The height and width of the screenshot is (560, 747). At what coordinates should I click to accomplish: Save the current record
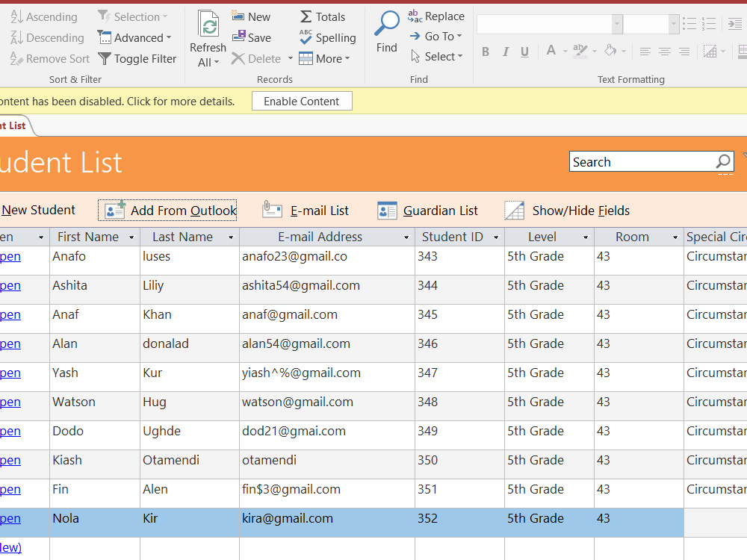pos(252,37)
